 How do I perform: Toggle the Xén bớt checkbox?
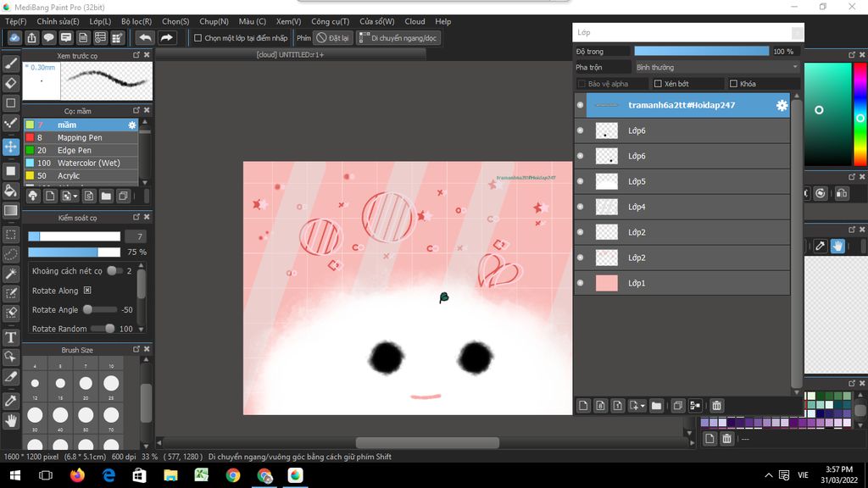658,84
